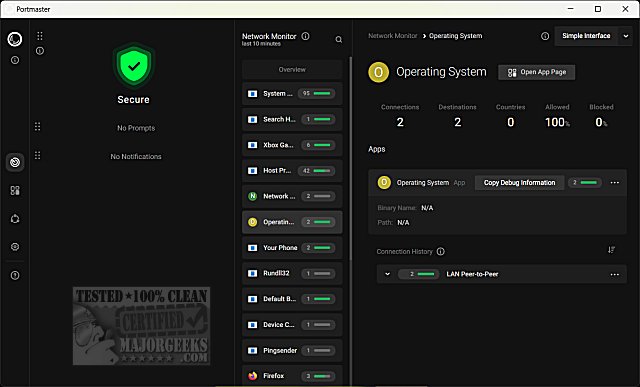This screenshot has height=387, width=640.
Task: Click Network Monitor breadcrumb link
Action: tap(393, 36)
